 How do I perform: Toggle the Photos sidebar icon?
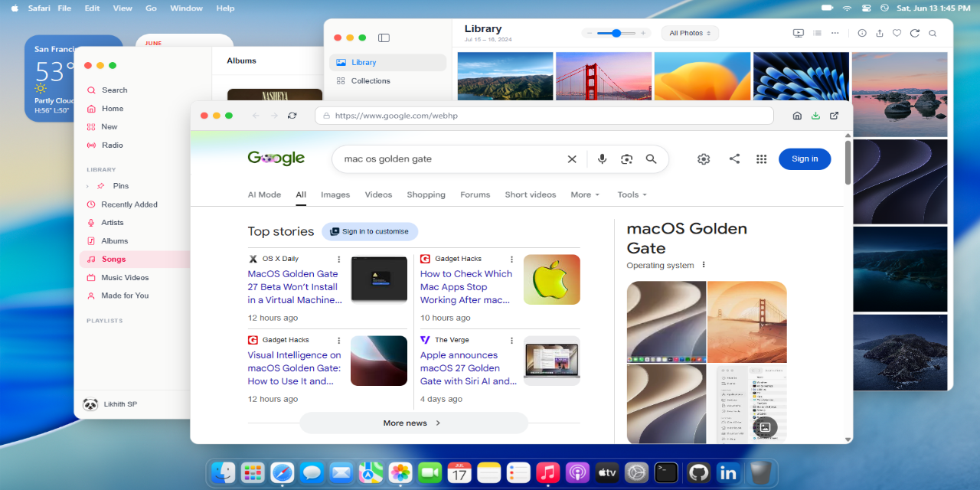click(384, 38)
